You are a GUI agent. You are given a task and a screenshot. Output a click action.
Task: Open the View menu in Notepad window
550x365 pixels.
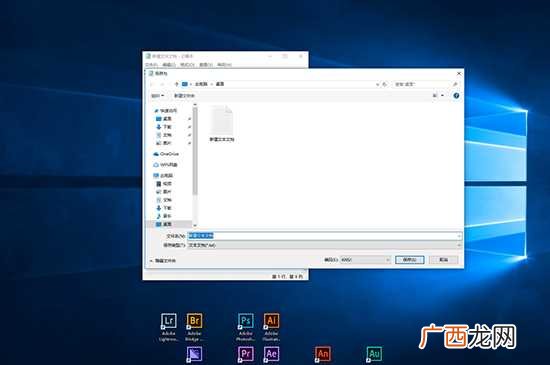pyautogui.click(x=206, y=65)
